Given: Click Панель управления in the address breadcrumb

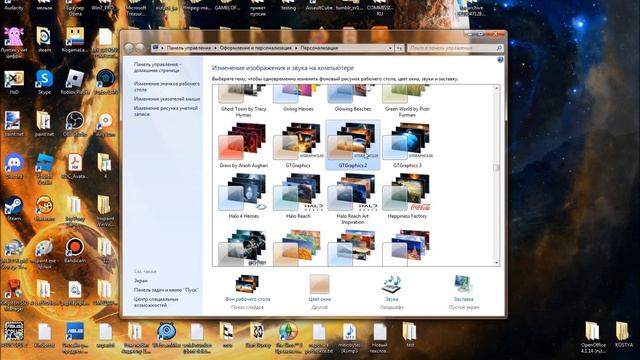Looking at the screenshot, I should pyautogui.click(x=189, y=48).
